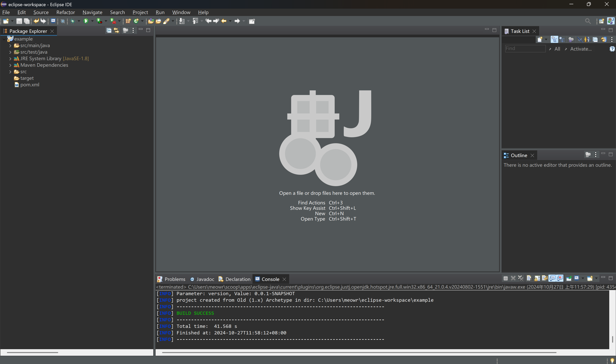Expand the Maven Dependencies node

click(x=10, y=65)
